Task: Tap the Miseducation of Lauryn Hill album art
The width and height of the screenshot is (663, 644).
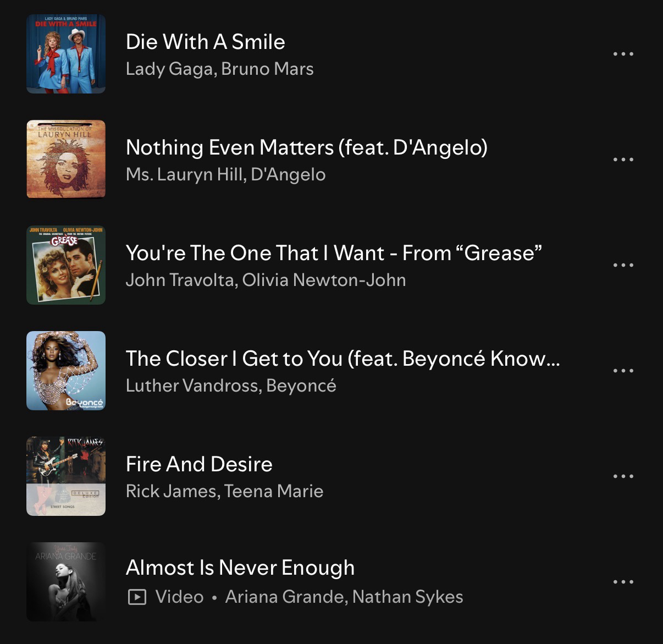Action: click(x=66, y=159)
